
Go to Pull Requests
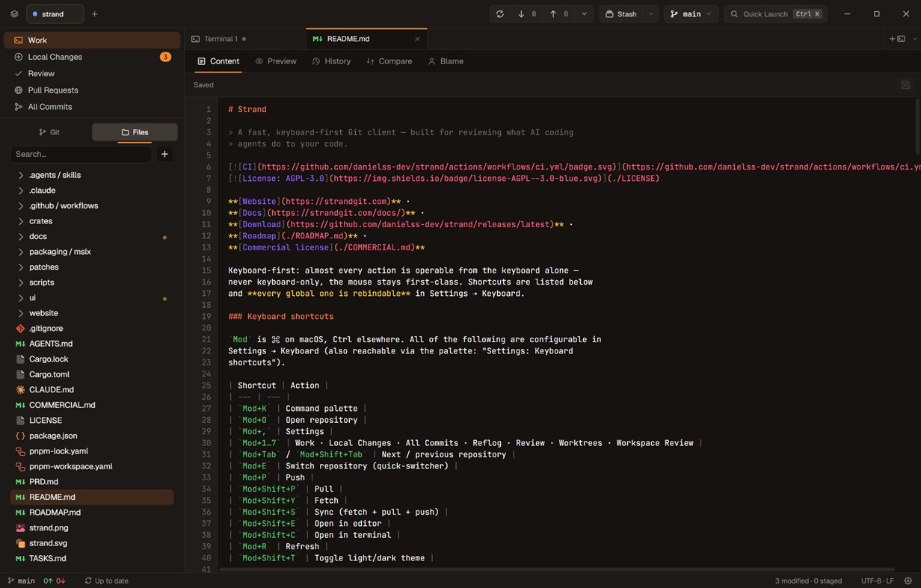[92, 90]
